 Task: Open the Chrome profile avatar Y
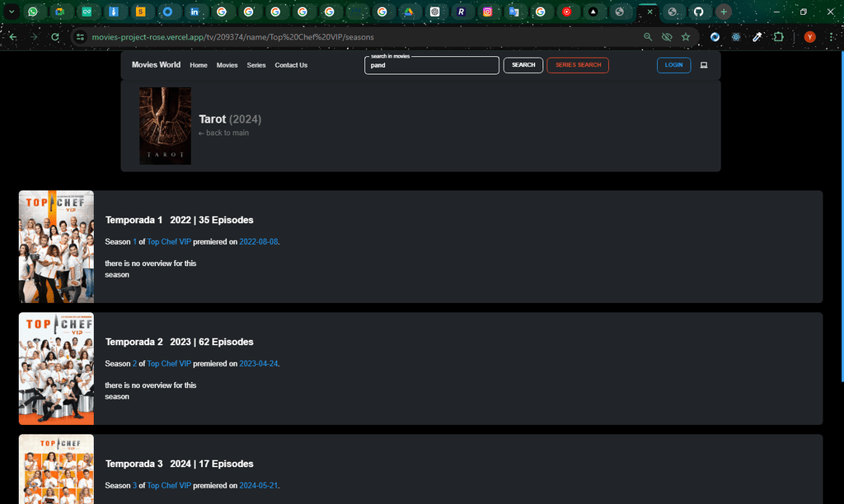pyautogui.click(x=809, y=37)
